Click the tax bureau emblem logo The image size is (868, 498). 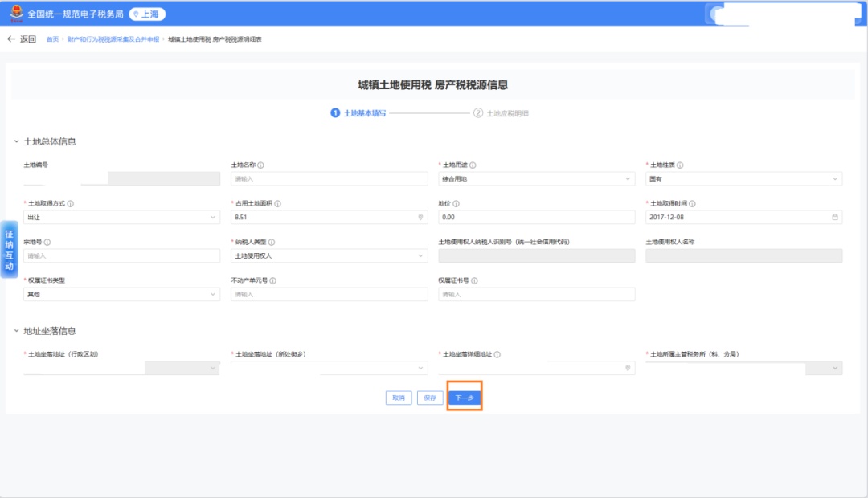tap(16, 14)
